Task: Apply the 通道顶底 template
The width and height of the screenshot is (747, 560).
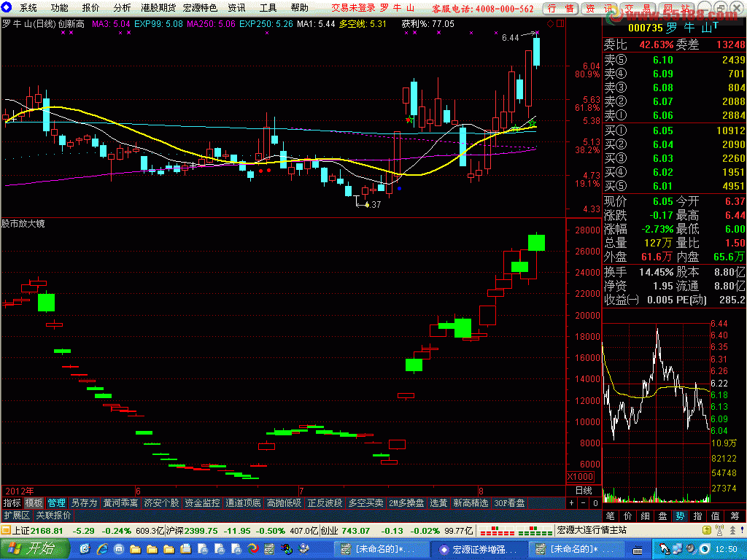Action: click(x=243, y=503)
